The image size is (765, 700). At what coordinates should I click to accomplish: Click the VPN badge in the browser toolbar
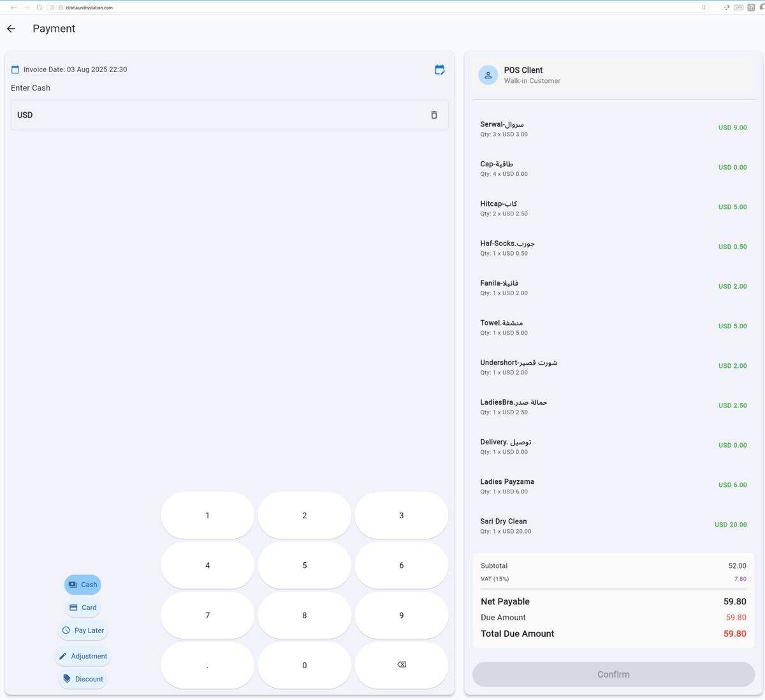738,7
